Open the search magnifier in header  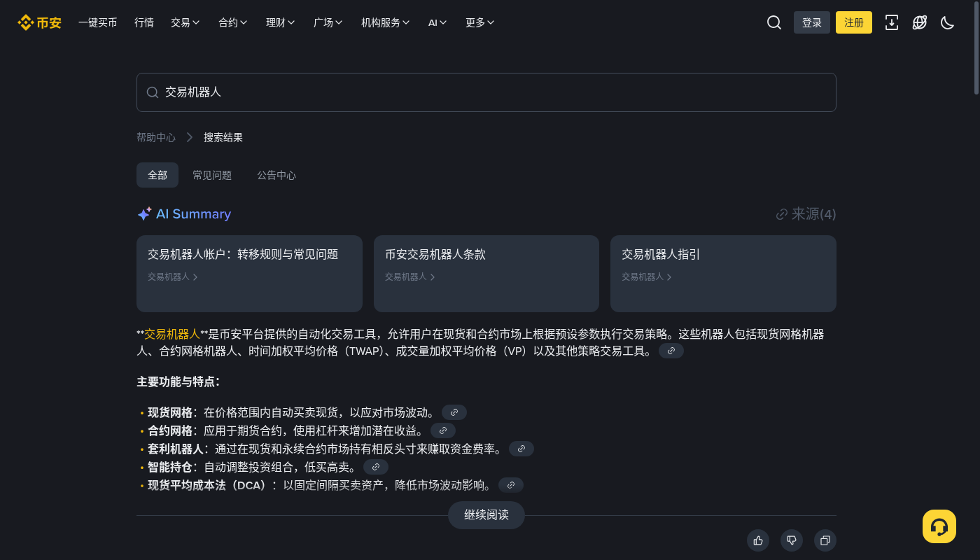[x=774, y=22]
